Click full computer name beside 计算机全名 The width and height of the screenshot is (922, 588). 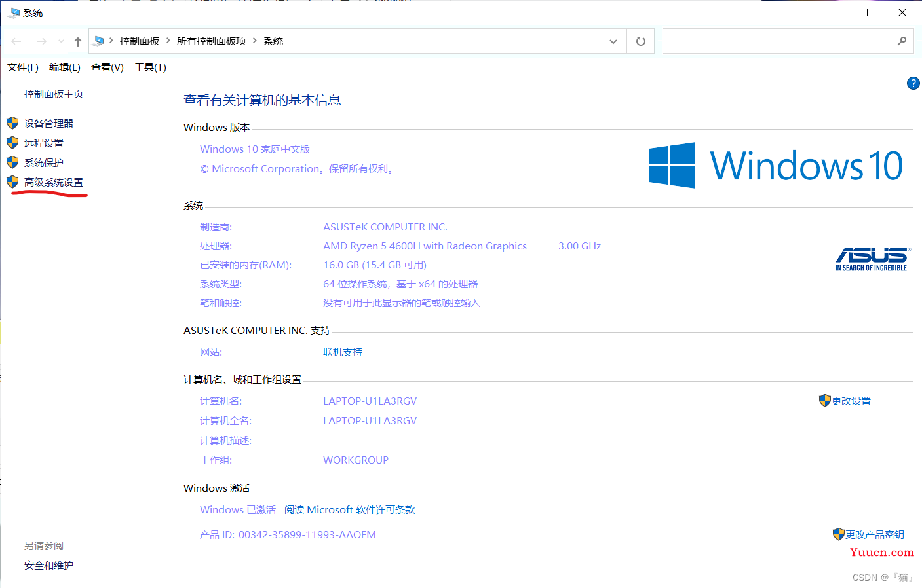coord(370,420)
